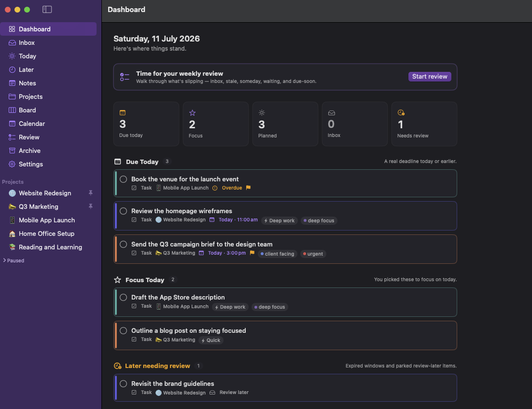This screenshot has height=409, width=532.
Task: Switch to the Board view
Action: (x=48, y=110)
